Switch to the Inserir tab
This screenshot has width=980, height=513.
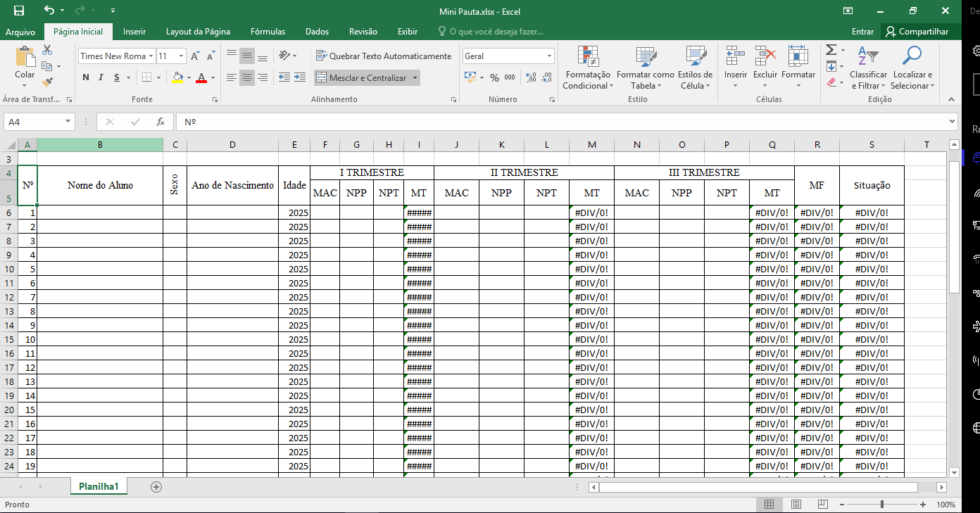click(x=134, y=32)
